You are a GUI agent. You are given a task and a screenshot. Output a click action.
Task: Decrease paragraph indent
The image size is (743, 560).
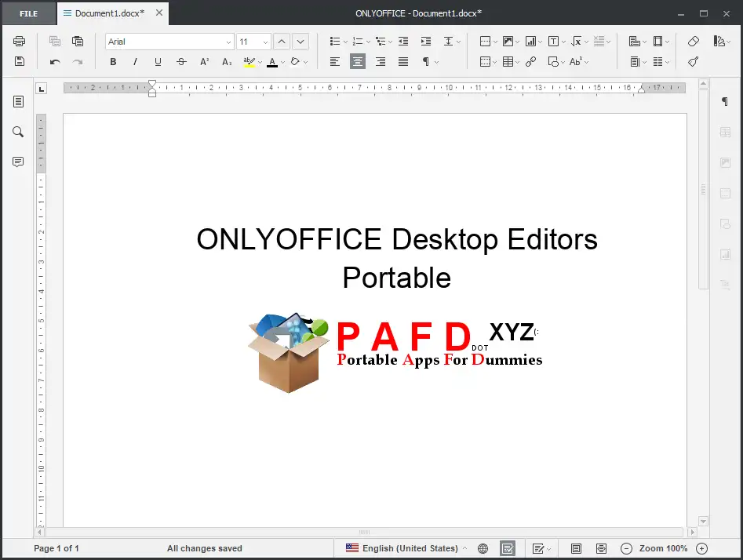[x=403, y=42]
